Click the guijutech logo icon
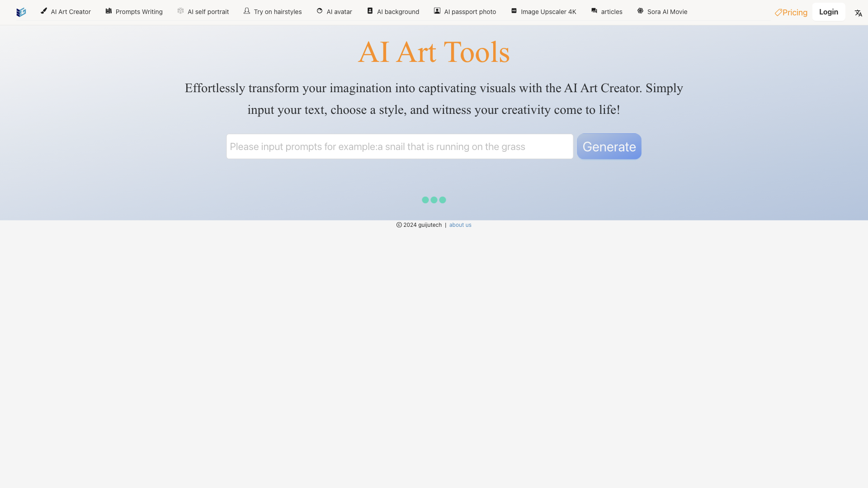868x488 pixels. coord(21,11)
